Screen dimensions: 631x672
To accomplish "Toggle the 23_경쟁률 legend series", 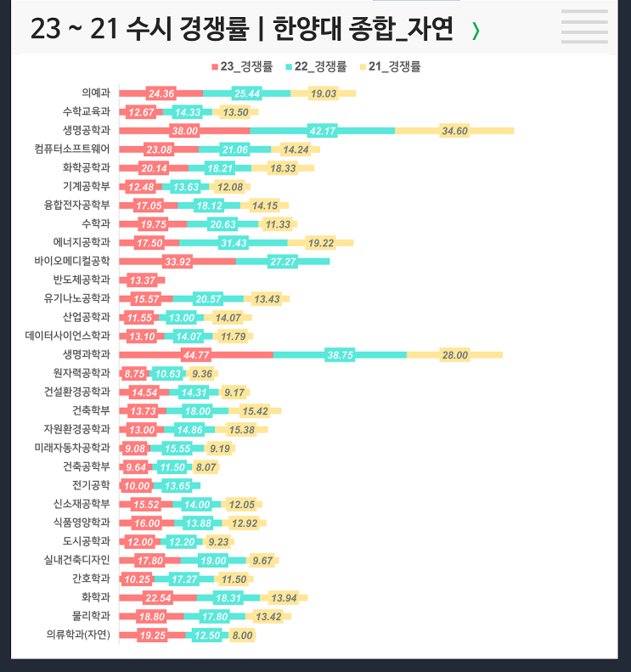I will 242,66.
